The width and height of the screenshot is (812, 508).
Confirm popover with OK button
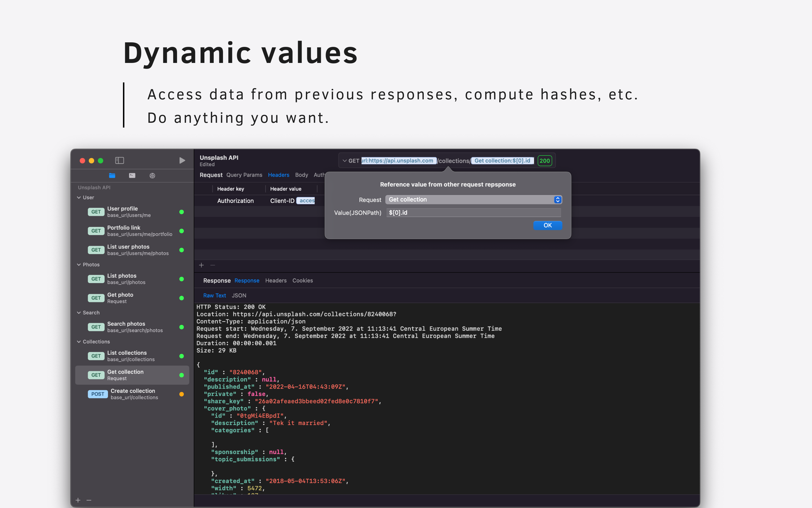tap(548, 225)
